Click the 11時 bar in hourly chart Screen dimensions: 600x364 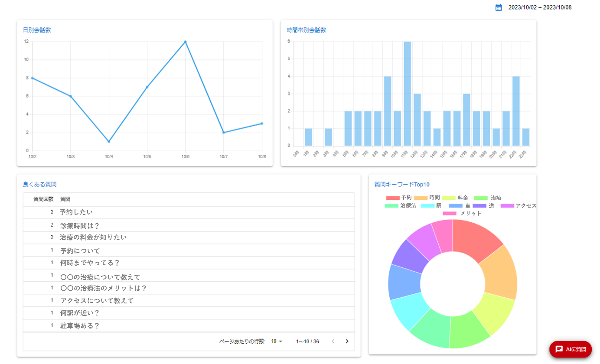(x=407, y=94)
